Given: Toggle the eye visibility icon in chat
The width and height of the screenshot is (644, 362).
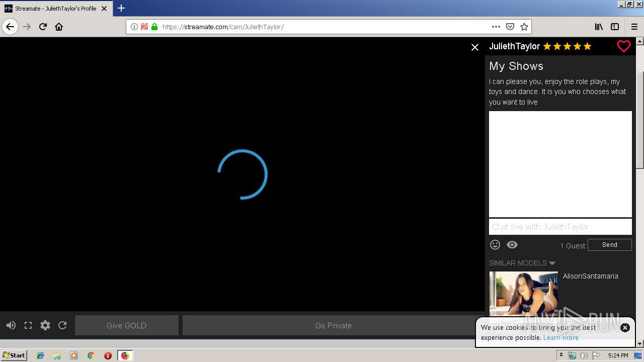Looking at the screenshot, I should (512, 245).
